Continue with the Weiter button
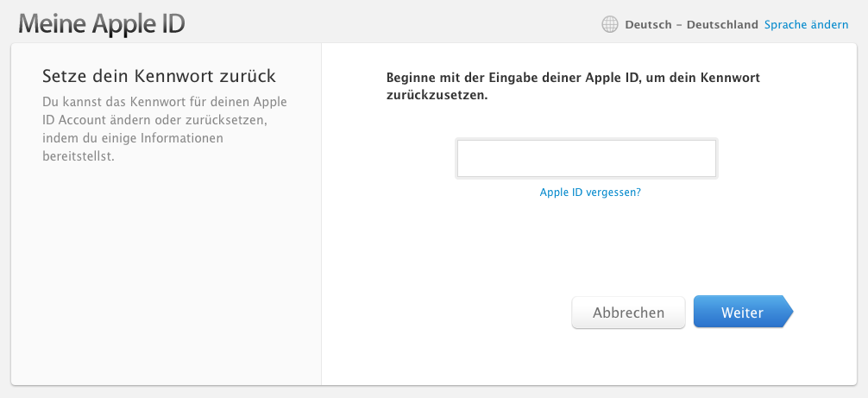The height and width of the screenshot is (398, 868). (742, 313)
